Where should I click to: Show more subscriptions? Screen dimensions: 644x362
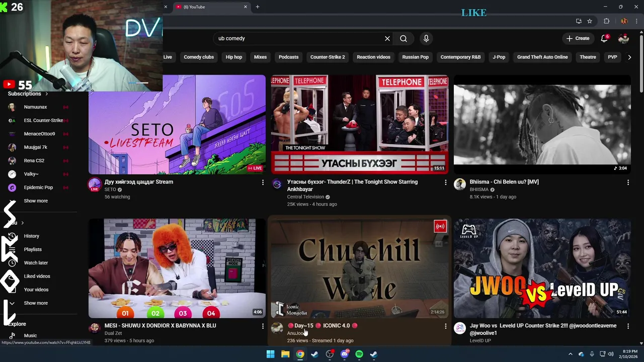pos(36,201)
